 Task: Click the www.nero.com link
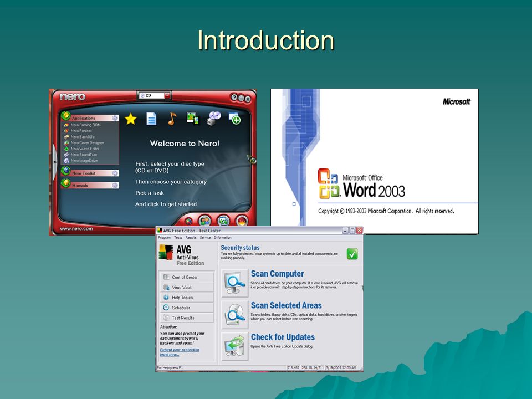point(76,229)
